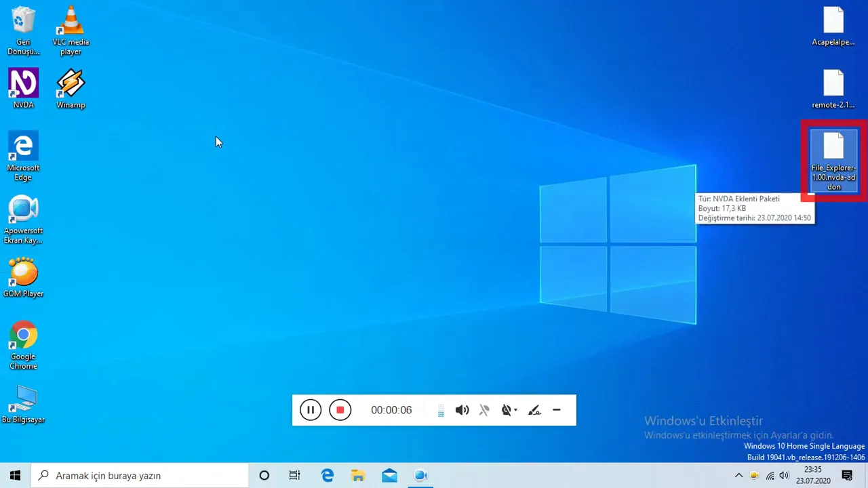868x488 pixels.
Task: Open the Windows Start menu
Action: (x=15, y=475)
